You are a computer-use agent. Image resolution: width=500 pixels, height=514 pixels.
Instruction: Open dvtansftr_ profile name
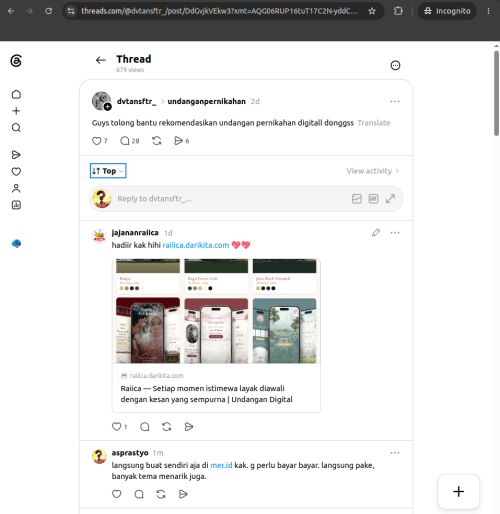136,101
